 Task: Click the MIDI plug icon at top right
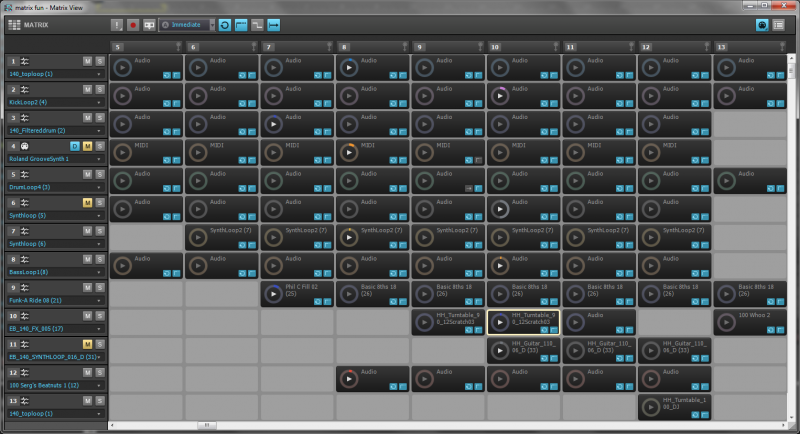(763, 24)
